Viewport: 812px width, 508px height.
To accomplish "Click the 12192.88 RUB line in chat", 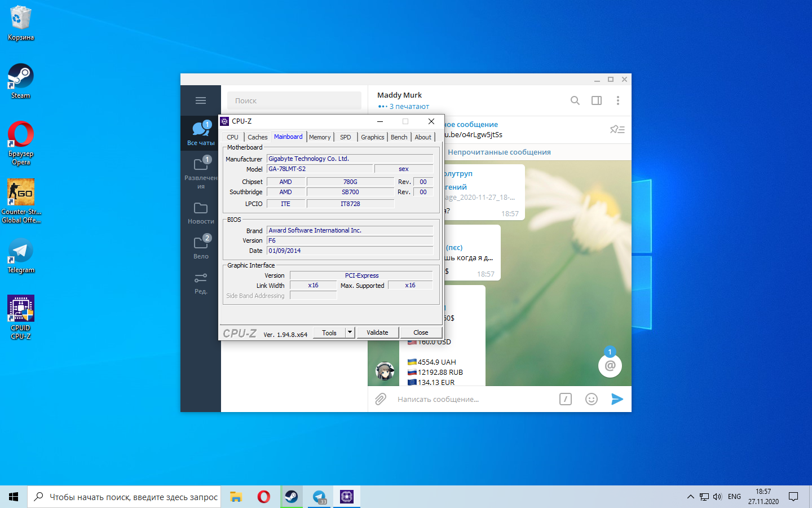I will [x=435, y=373].
